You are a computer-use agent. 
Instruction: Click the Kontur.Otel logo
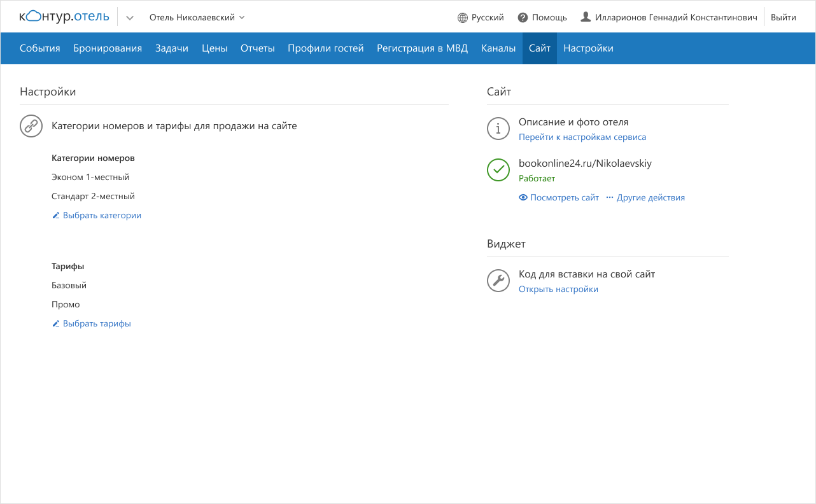click(64, 17)
